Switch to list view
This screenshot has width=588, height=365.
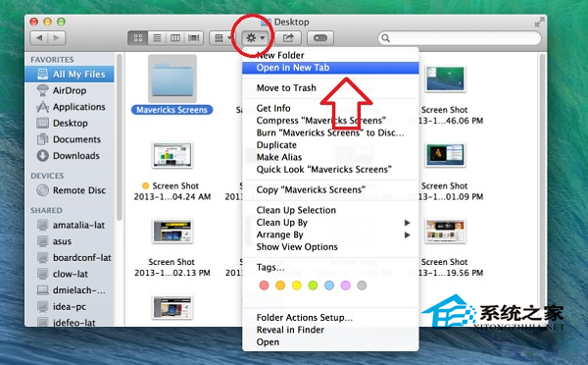[x=157, y=38]
